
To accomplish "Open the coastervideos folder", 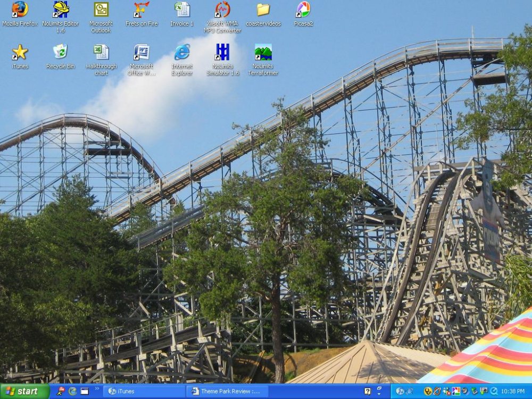I will [x=263, y=10].
